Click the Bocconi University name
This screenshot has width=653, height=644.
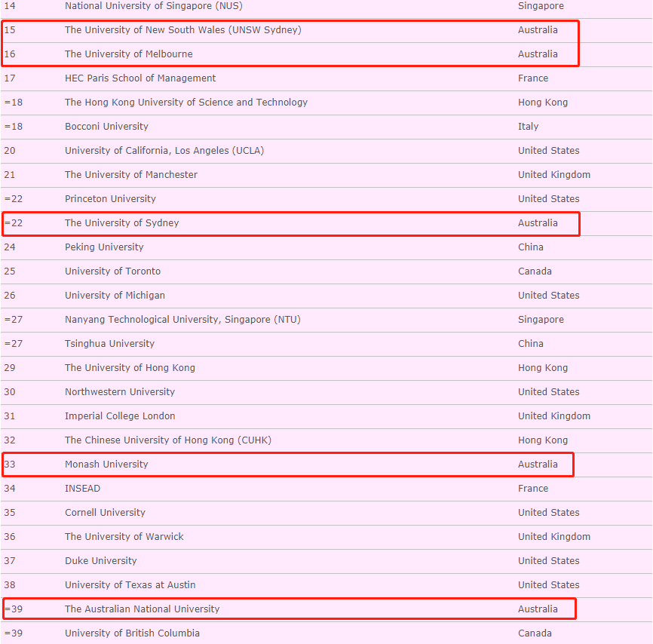(x=106, y=127)
